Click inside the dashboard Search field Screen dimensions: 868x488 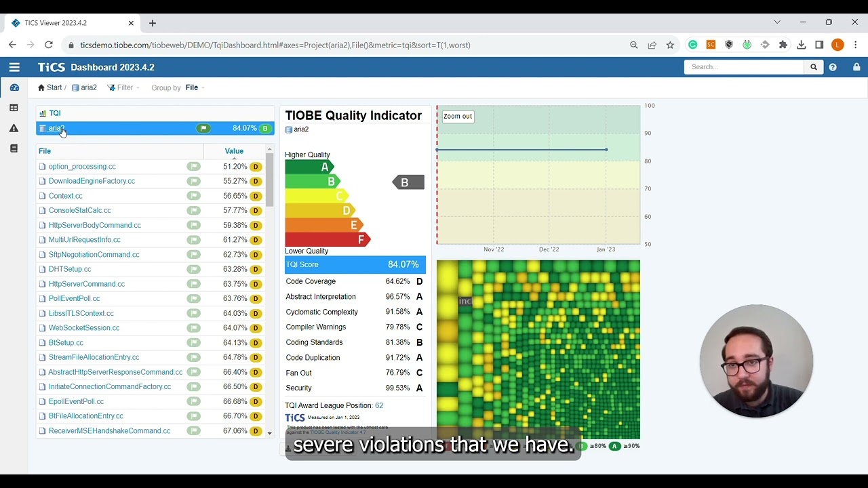[x=745, y=67]
